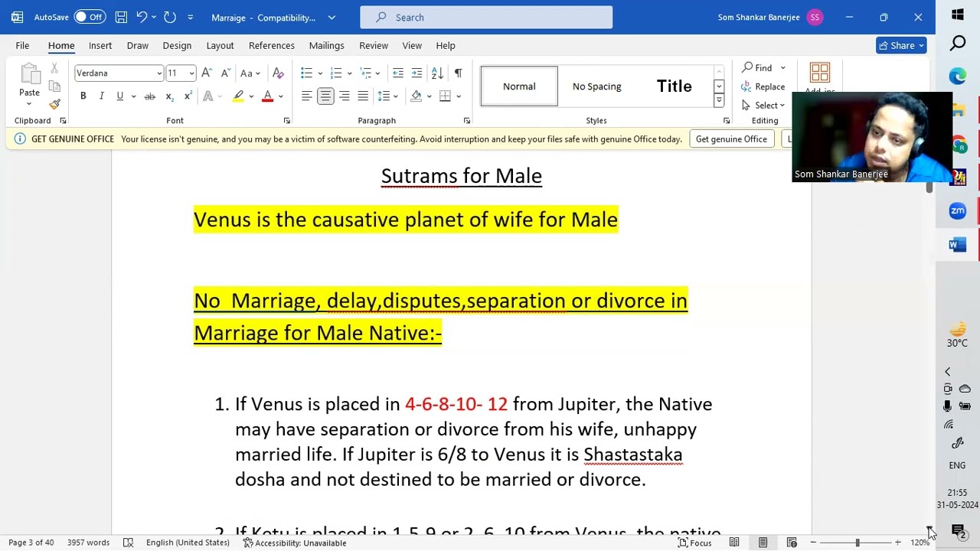Screen dimensions: 980x551
Task: Switch to Zoom app in taskbar
Action: (x=958, y=210)
